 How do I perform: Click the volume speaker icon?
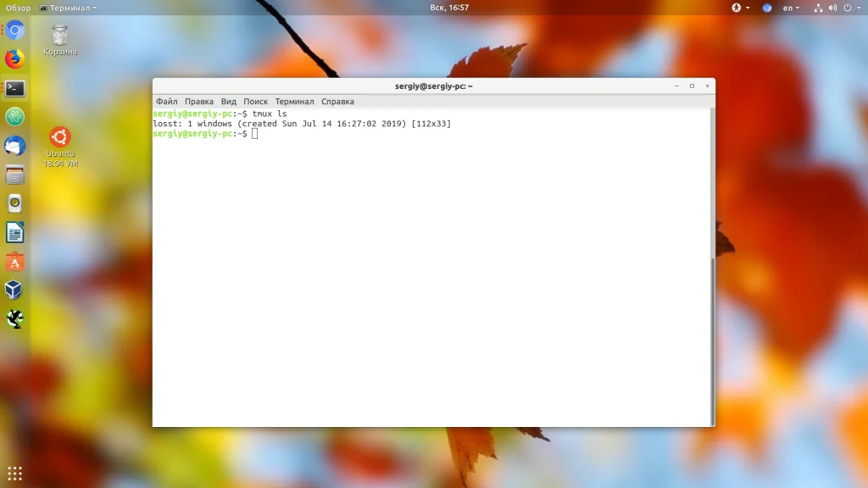coord(832,8)
